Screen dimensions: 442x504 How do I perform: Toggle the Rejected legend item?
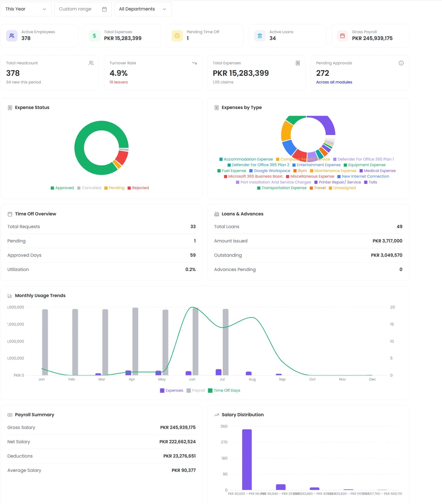click(138, 188)
